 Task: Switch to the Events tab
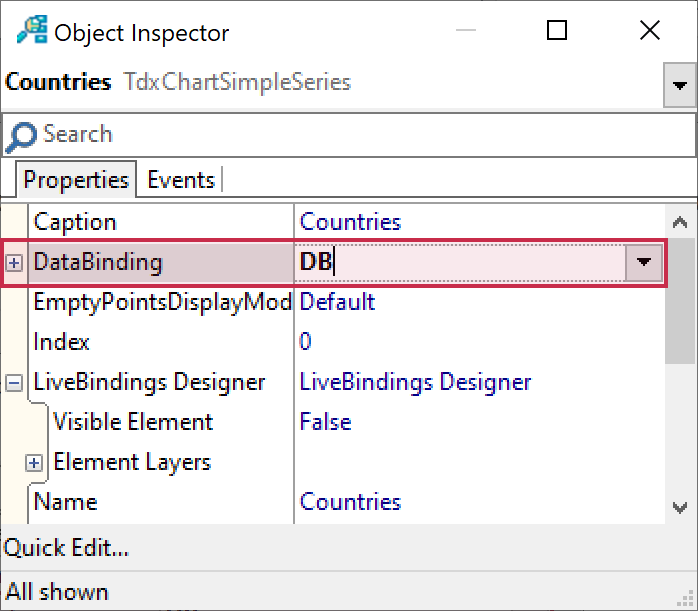click(x=181, y=180)
